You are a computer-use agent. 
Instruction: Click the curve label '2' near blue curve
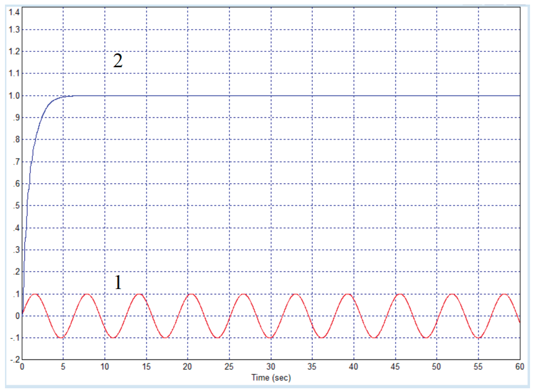pyautogui.click(x=118, y=60)
